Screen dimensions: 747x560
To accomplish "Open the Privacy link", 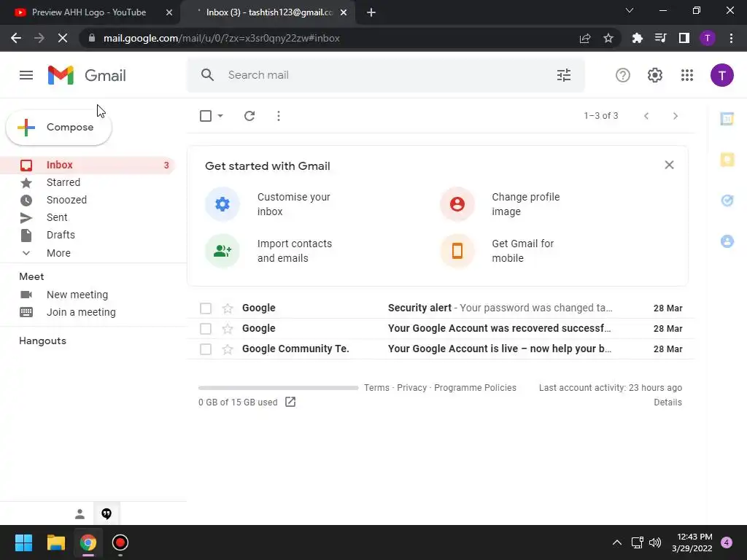I will coord(411,388).
